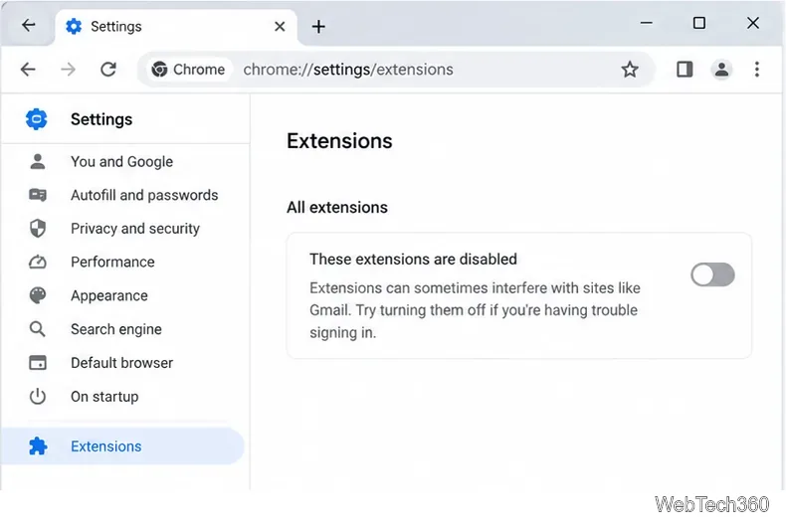Click the 'All extensions' heading
The height and width of the screenshot is (532, 786).
pos(337,208)
